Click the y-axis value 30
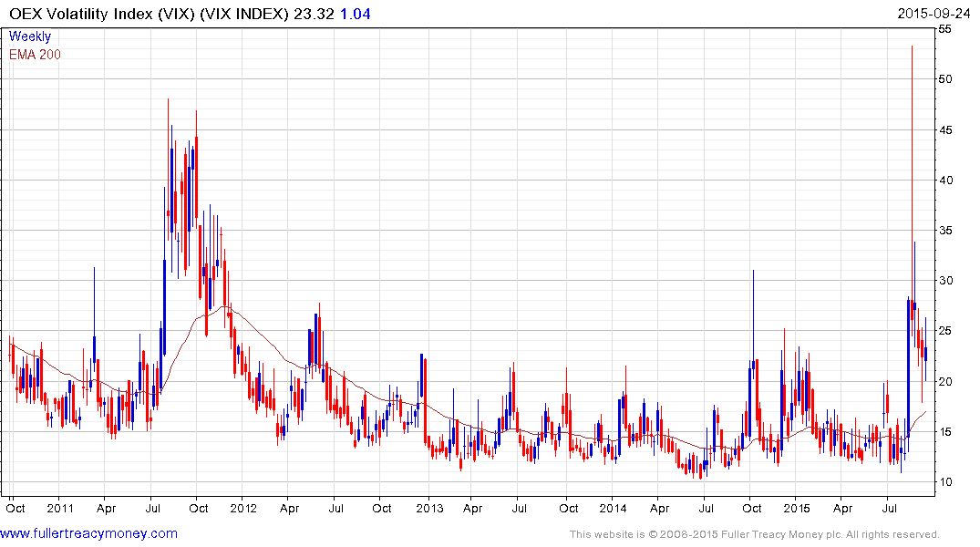980x547 pixels. [x=945, y=281]
